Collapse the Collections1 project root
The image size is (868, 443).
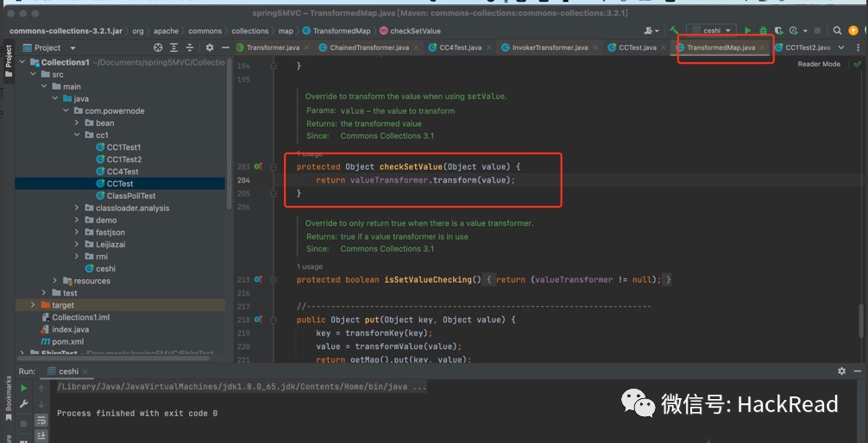pyautogui.click(x=21, y=63)
